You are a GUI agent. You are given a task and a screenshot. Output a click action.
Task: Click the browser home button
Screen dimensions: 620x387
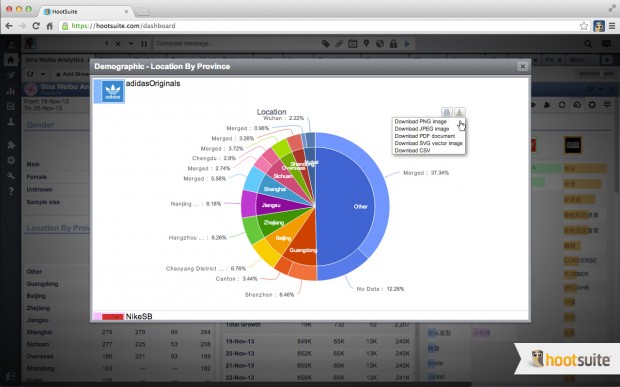[49, 26]
